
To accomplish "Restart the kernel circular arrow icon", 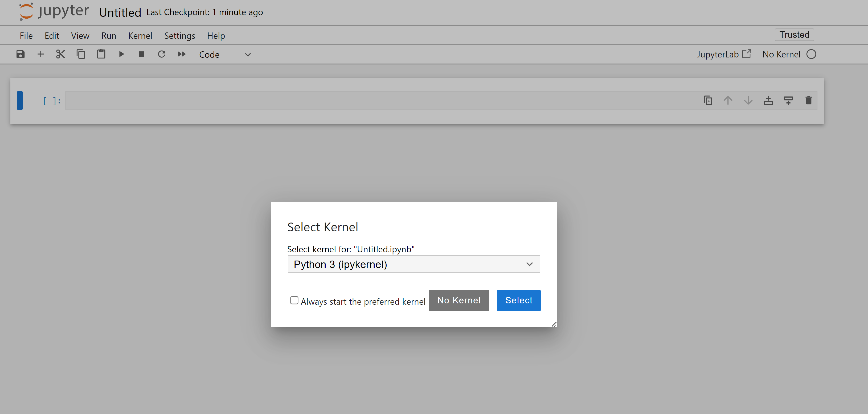I will pyautogui.click(x=162, y=54).
